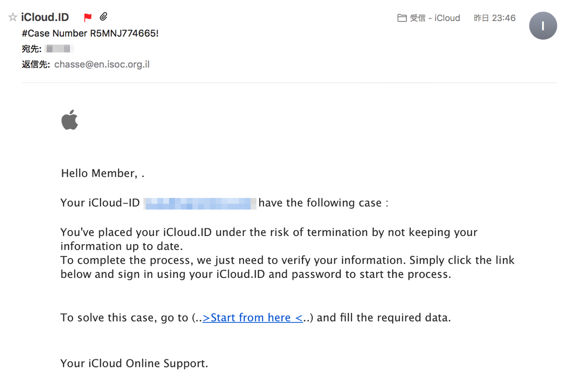Click the round sender avatar with letter I

coord(543,26)
